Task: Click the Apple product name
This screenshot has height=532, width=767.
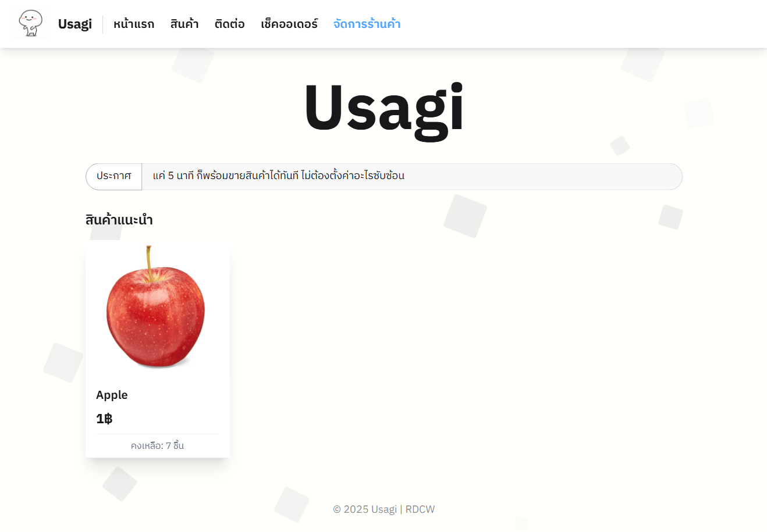Action: tap(112, 395)
